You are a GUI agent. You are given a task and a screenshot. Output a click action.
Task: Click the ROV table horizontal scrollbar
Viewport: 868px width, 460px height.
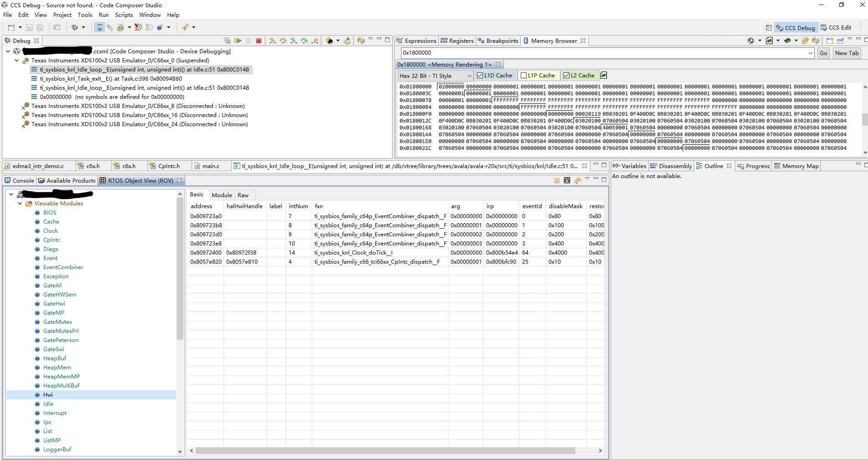tap(386, 451)
